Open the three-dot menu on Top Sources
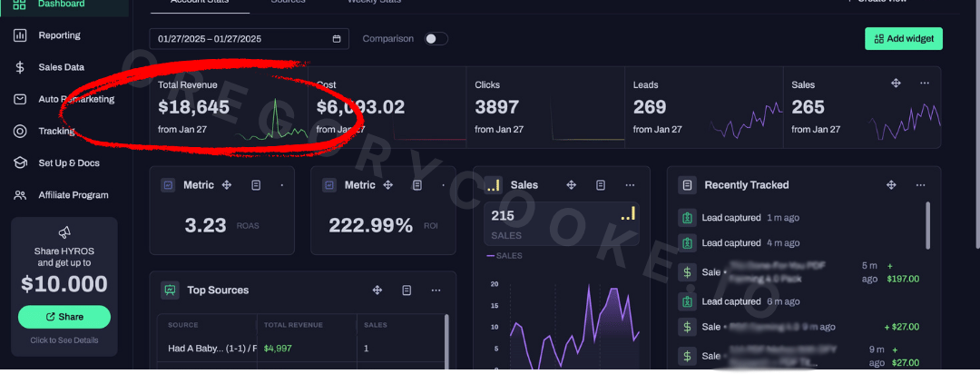The image size is (980, 374). [436, 290]
